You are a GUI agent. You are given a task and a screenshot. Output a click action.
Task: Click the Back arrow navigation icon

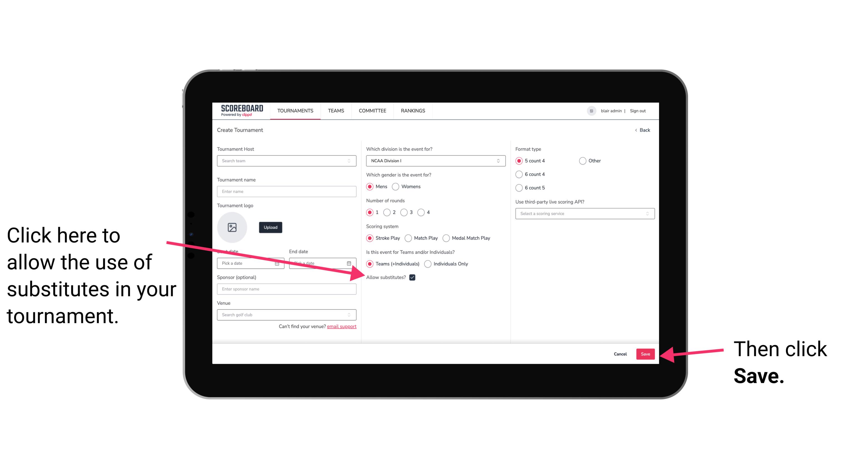pyautogui.click(x=636, y=130)
